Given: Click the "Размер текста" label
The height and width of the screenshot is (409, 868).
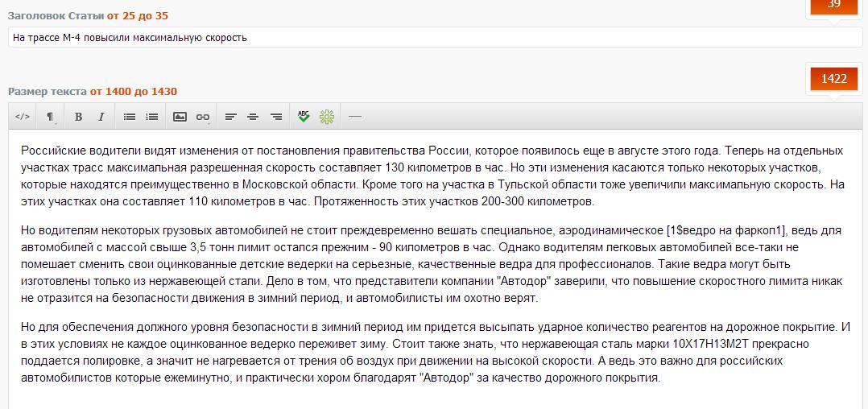Looking at the screenshot, I should pos(47,92).
